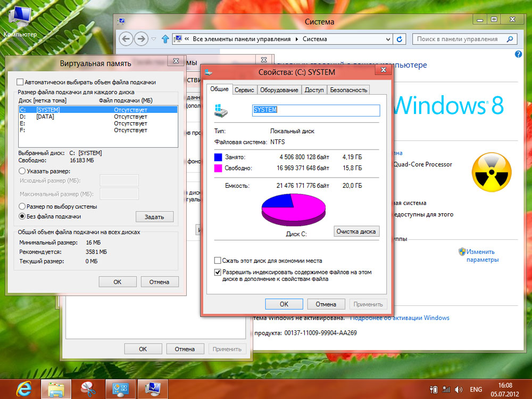Expand the address bar breadcrumb chevrons
The height and width of the screenshot is (399, 532).
click(187, 39)
